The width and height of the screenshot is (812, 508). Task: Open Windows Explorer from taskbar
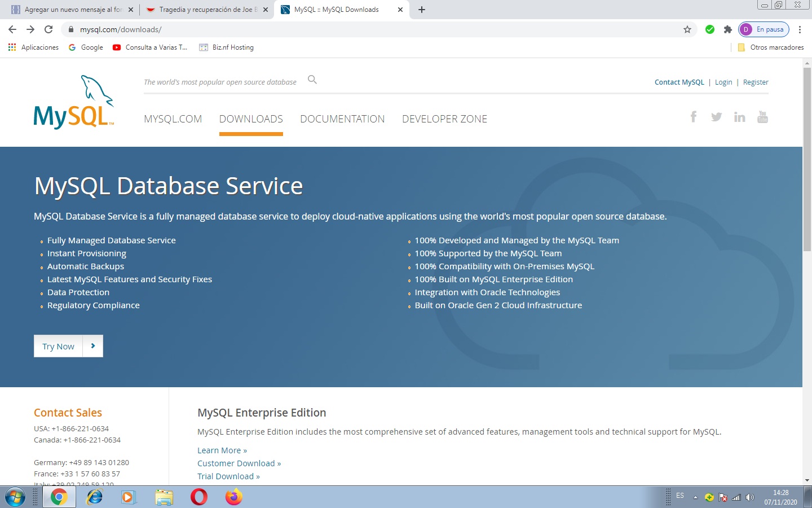point(164,497)
